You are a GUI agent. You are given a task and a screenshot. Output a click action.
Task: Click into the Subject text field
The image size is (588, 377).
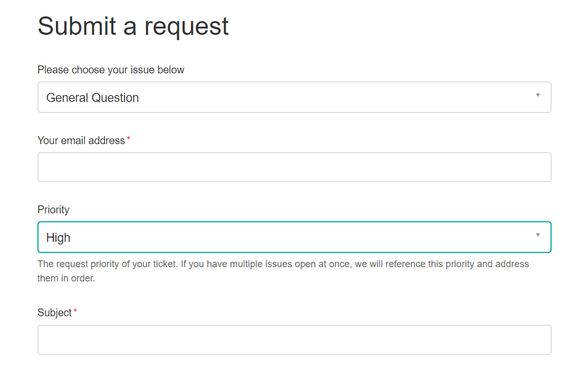[294, 340]
